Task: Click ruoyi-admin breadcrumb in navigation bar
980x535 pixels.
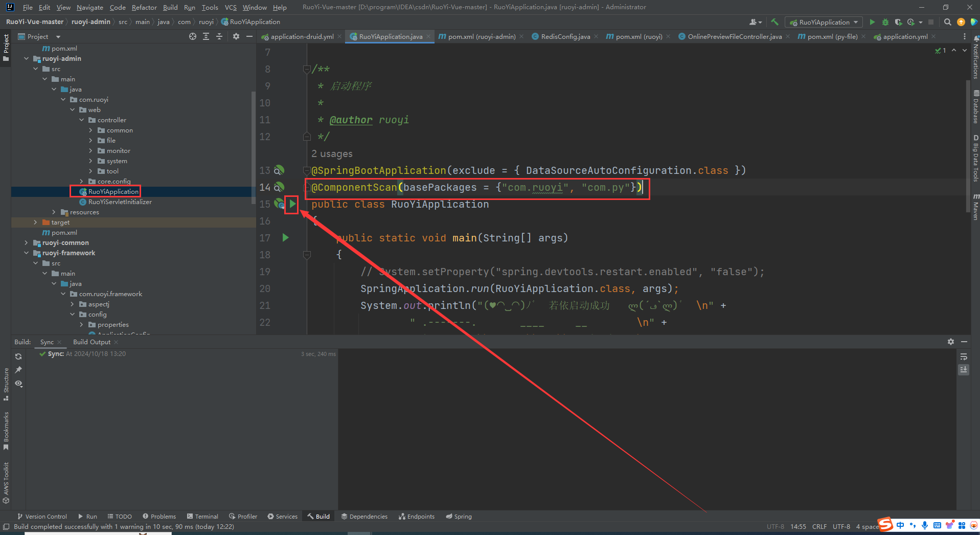Action: (90, 21)
